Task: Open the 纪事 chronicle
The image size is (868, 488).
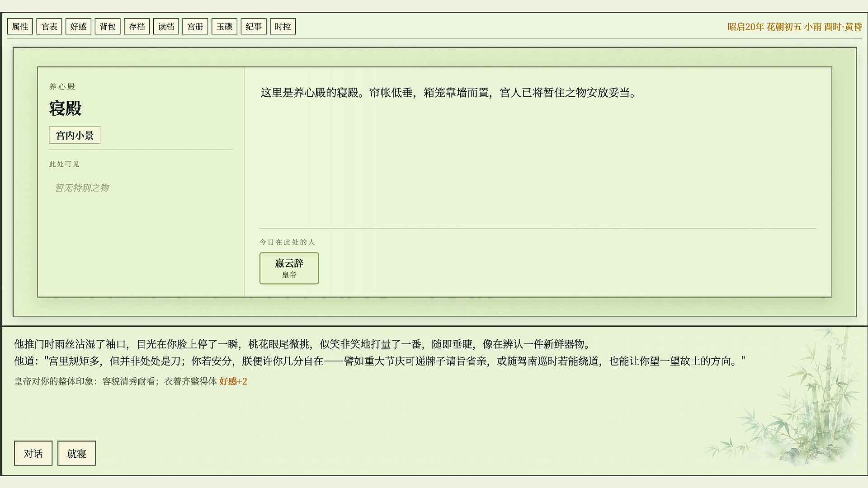Action: [x=254, y=27]
